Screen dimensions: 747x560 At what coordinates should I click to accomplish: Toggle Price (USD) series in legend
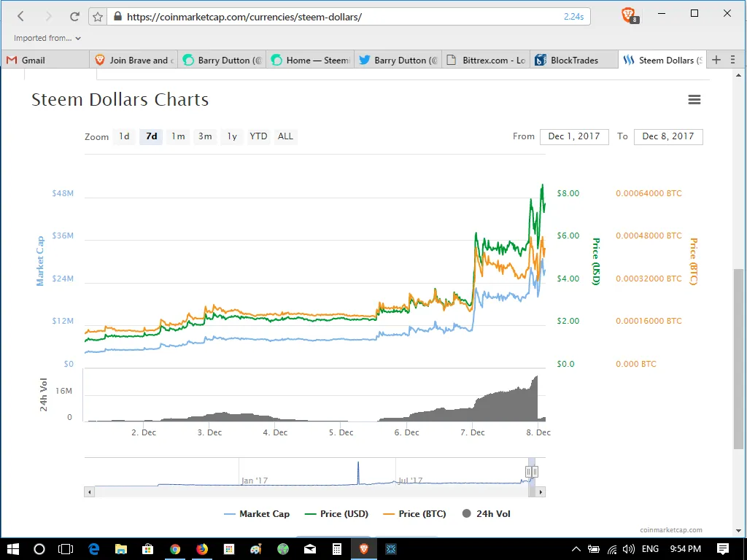click(x=337, y=514)
